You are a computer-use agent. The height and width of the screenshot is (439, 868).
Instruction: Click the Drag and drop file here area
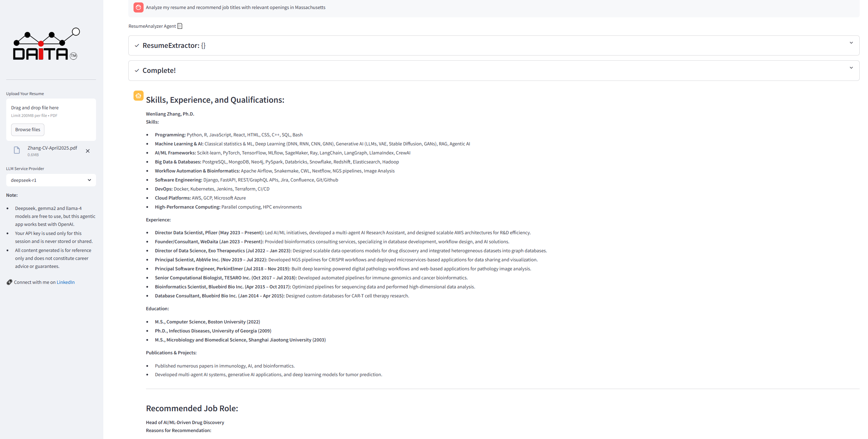[x=35, y=108]
